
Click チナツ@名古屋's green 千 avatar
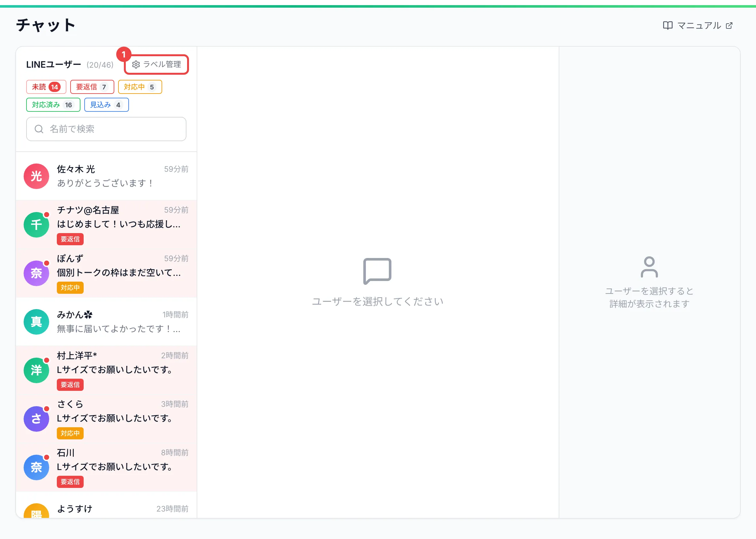tap(36, 225)
